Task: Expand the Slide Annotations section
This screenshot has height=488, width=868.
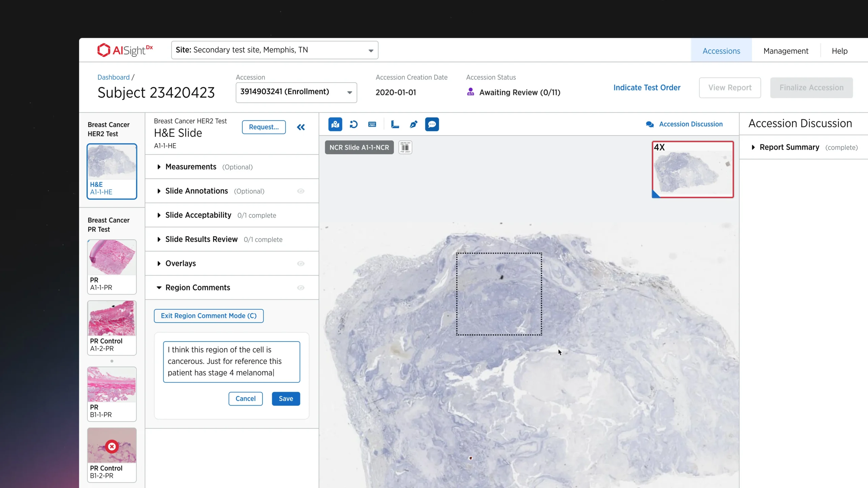Action: (x=232, y=191)
